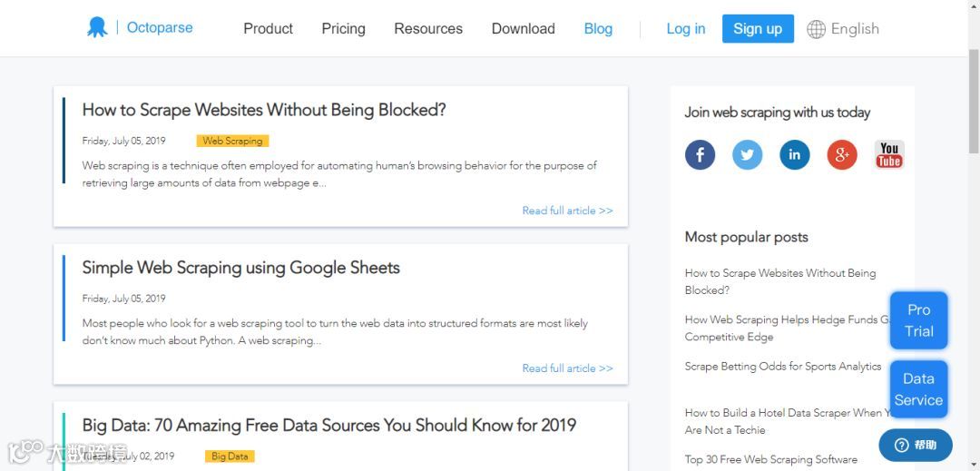Open the LinkedIn social icon
Screen dimensions: 980x471
pyautogui.click(x=794, y=154)
